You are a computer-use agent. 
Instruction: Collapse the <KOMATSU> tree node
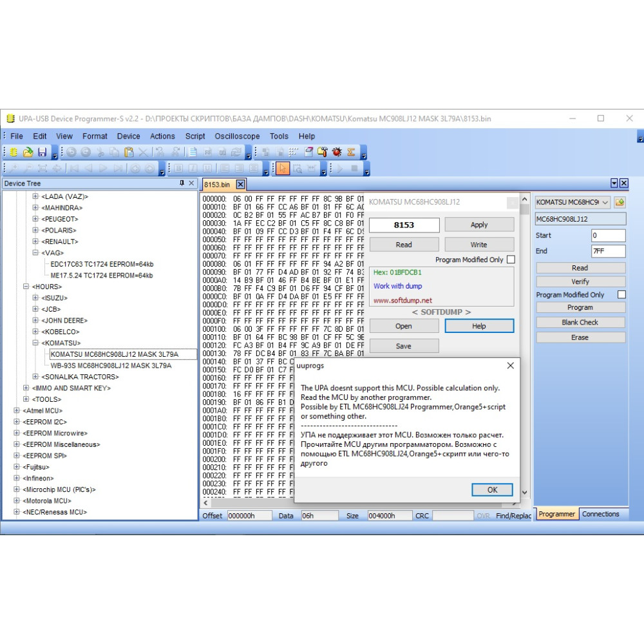(x=35, y=343)
